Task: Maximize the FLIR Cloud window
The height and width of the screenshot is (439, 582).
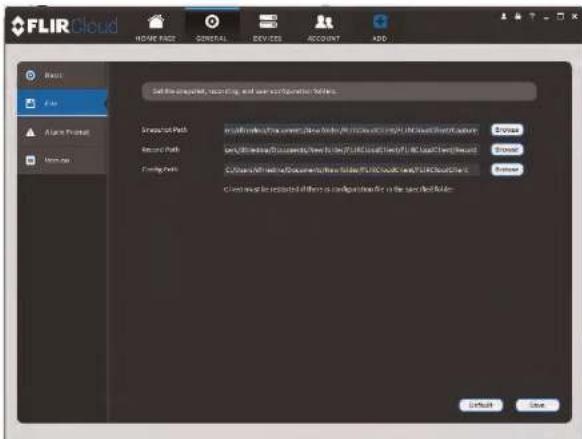Action: pos(560,17)
